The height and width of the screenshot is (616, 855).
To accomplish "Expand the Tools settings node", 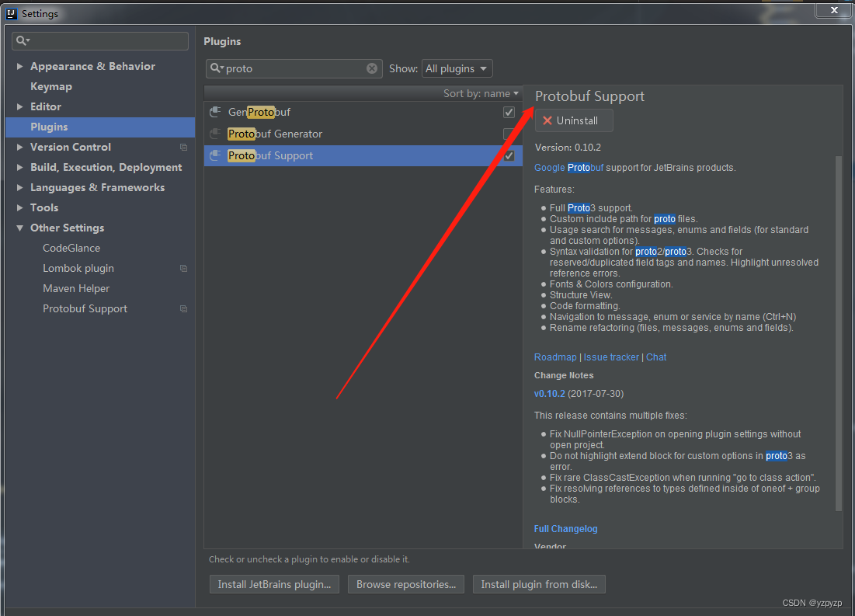I will 19,207.
